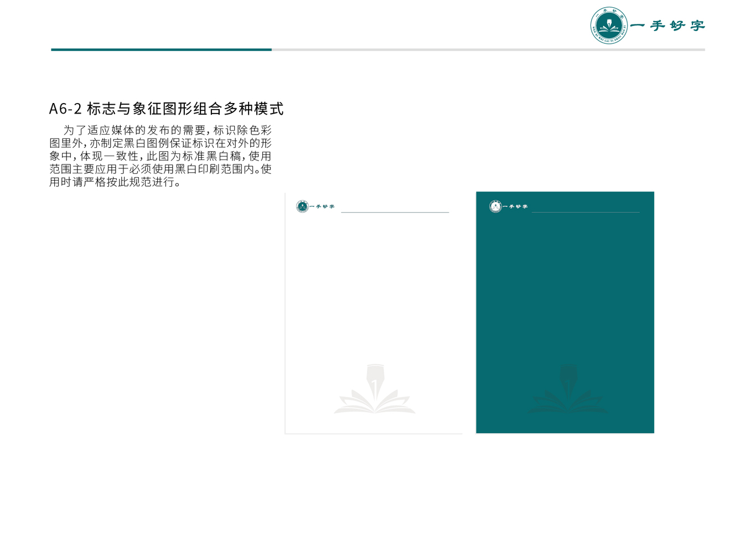Click the small white logo on the teal page
Image resolution: width=756 pixels, height=535 pixels.
pos(495,207)
